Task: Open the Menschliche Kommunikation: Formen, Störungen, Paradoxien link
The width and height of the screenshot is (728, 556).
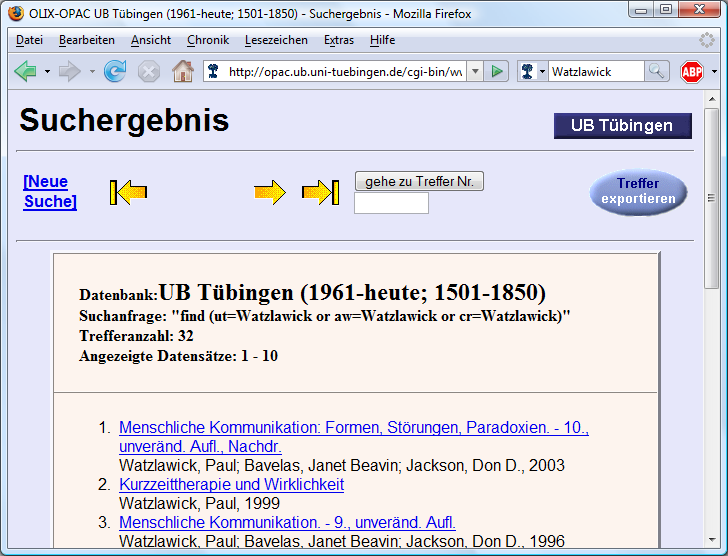Action: pyautogui.click(x=354, y=437)
